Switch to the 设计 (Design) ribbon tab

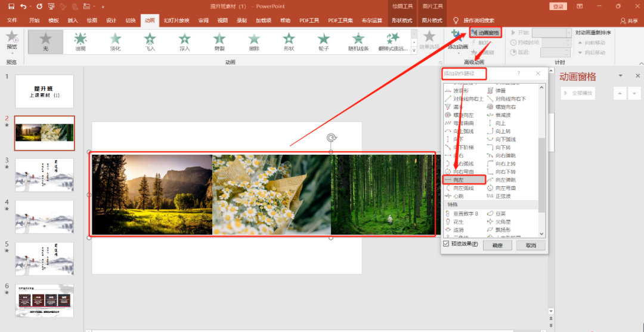(111, 20)
